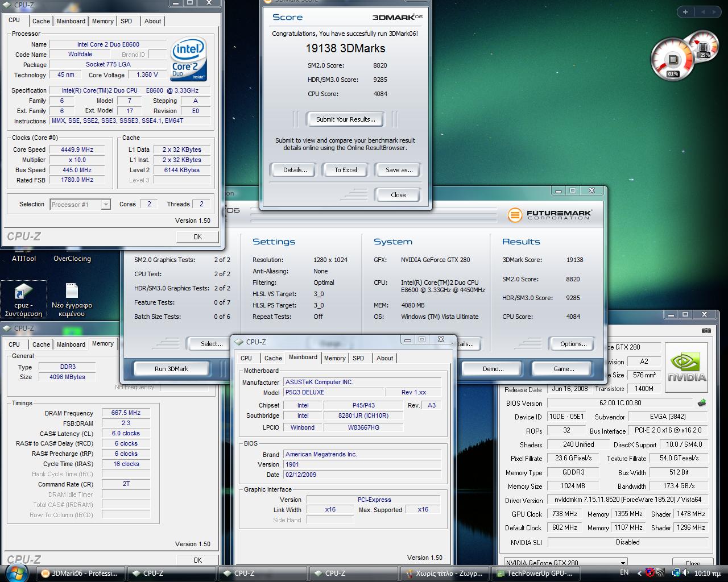Screen dimensions: 728x582
Task: Go to next sidebar gadget page arrow
Action: click(714, 11)
